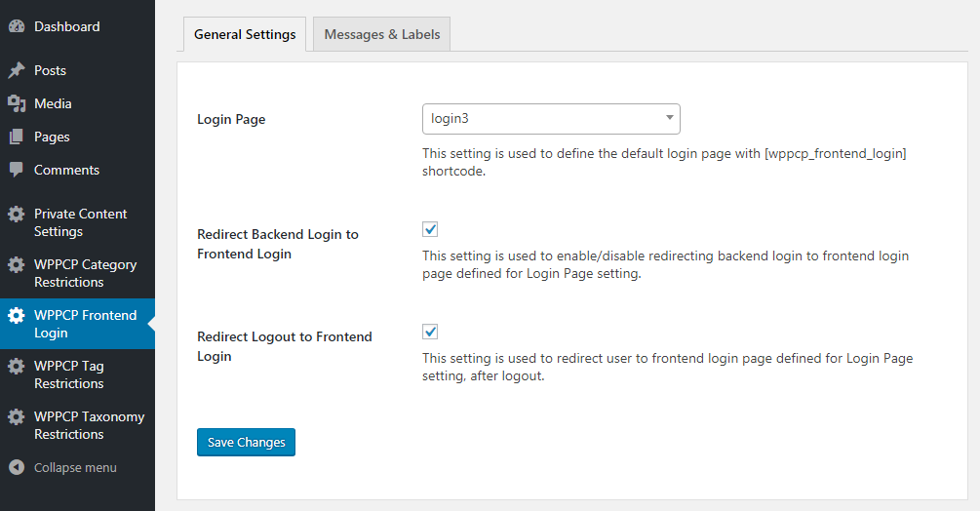Image resolution: width=980 pixels, height=511 pixels.
Task: Click the Login Page field label
Action: (231, 119)
